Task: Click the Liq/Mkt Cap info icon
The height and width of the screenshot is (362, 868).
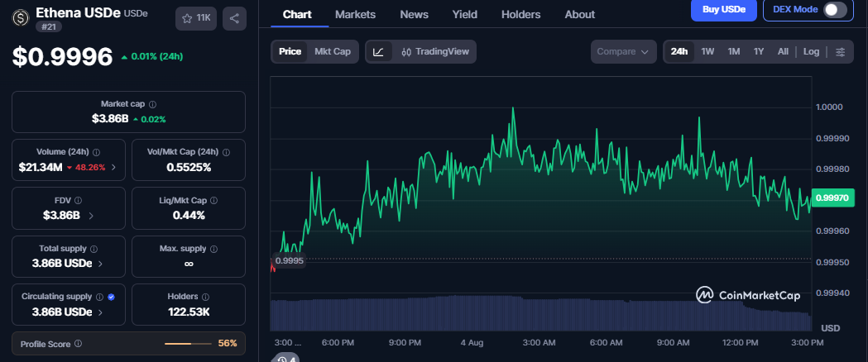Action: [x=213, y=200]
